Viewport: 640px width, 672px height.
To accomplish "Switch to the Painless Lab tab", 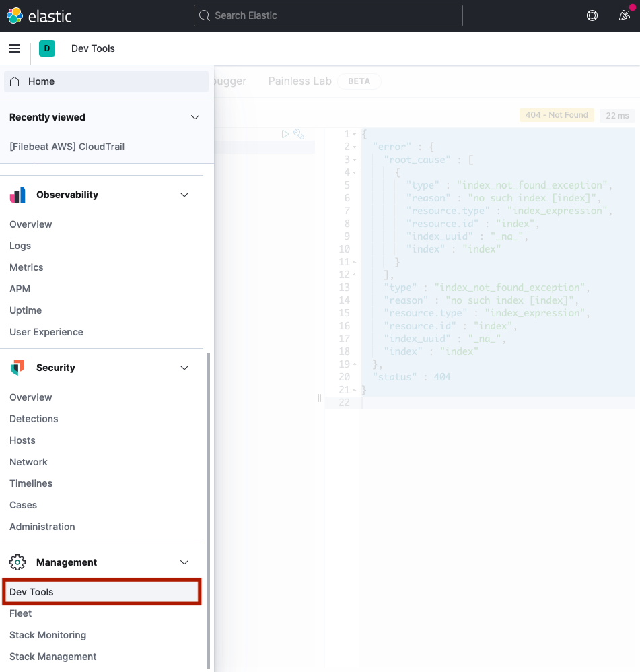I will (x=300, y=81).
